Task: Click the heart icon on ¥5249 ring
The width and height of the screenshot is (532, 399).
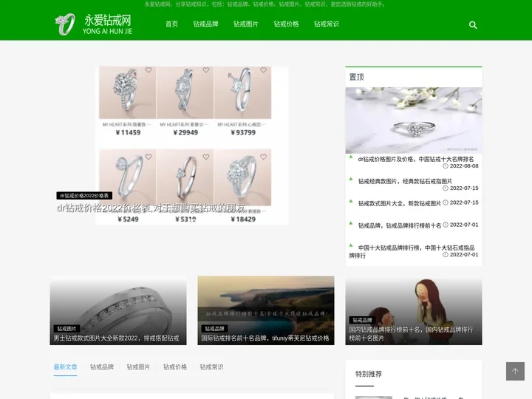Action: (149, 157)
